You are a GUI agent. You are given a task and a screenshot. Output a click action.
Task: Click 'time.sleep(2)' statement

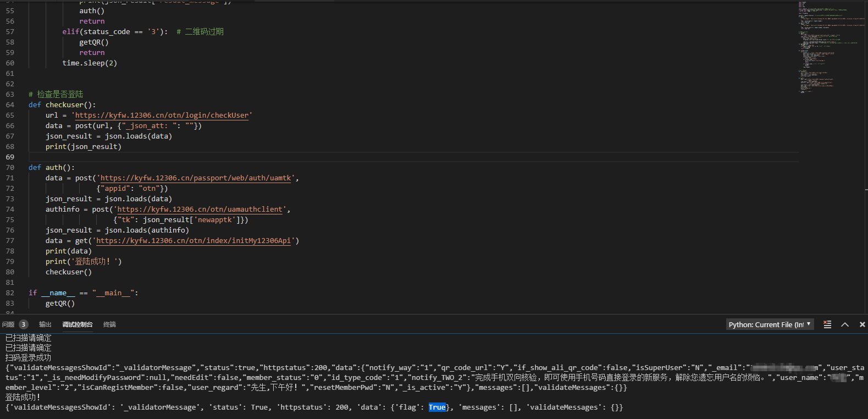click(90, 63)
